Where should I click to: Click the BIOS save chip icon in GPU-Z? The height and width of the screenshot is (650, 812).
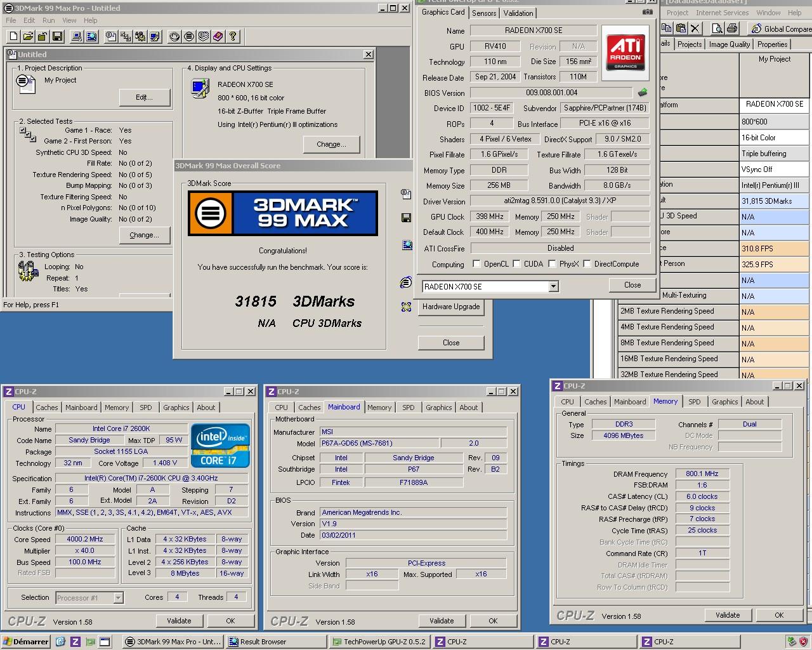tap(643, 93)
